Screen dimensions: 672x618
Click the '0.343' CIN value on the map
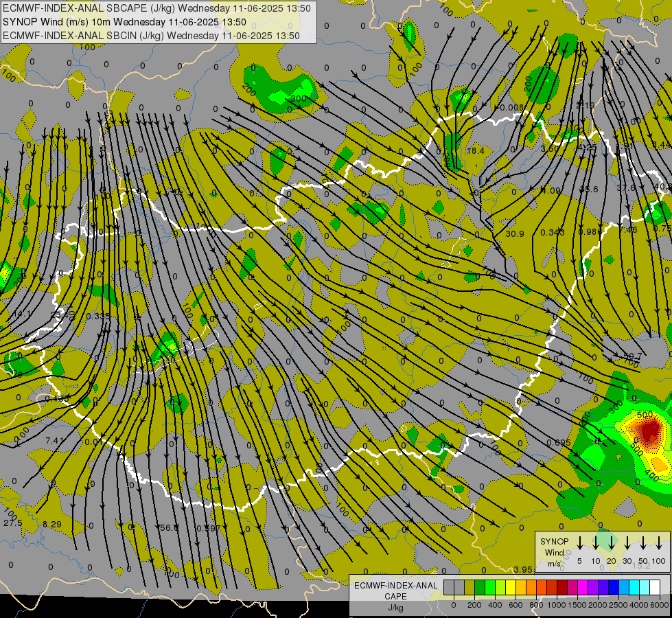[552, 233]
